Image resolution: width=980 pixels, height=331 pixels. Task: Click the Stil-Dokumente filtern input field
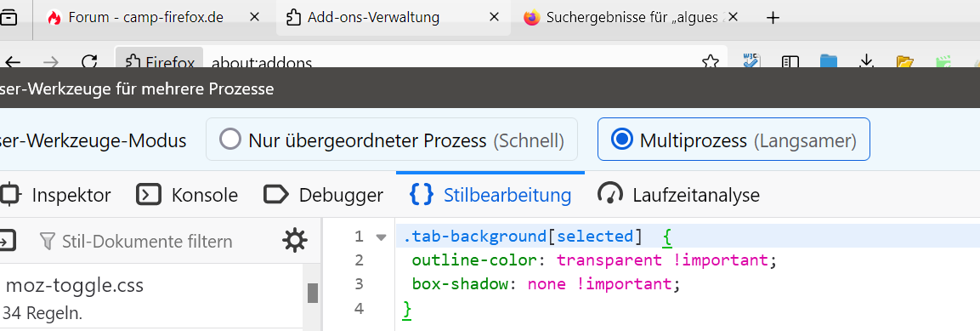coord(147,241)
